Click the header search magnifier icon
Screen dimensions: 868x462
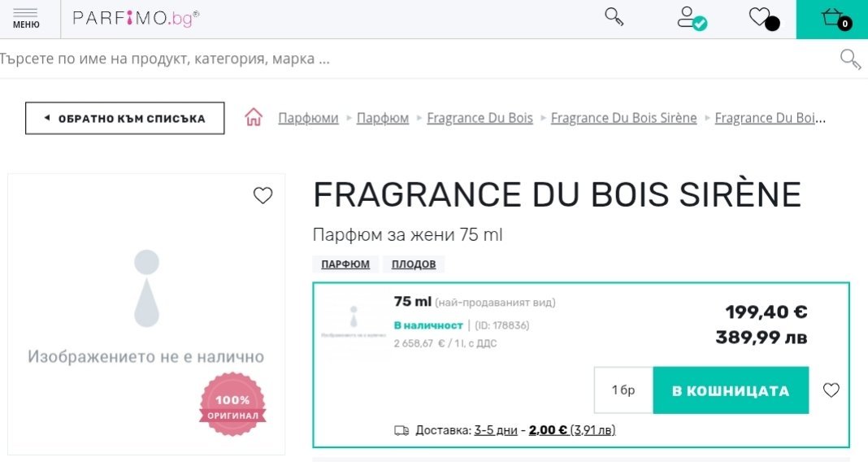614,17
